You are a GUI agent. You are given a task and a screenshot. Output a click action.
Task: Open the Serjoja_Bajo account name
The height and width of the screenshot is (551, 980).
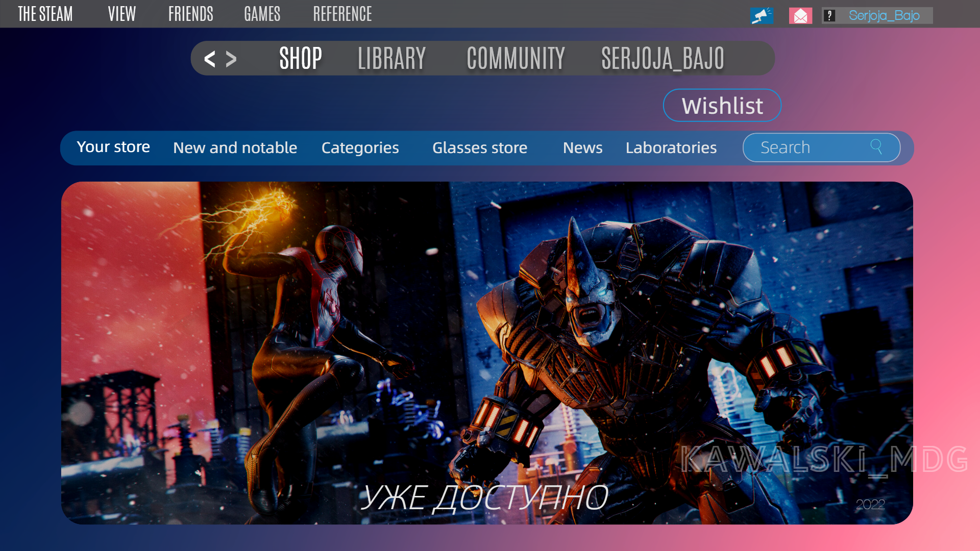coord(884,15)
